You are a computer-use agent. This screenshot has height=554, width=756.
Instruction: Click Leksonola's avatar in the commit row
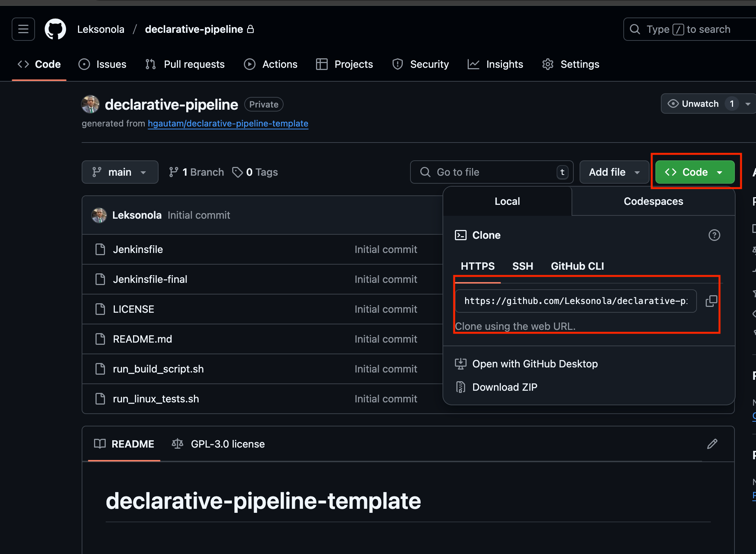coord(99,215)
